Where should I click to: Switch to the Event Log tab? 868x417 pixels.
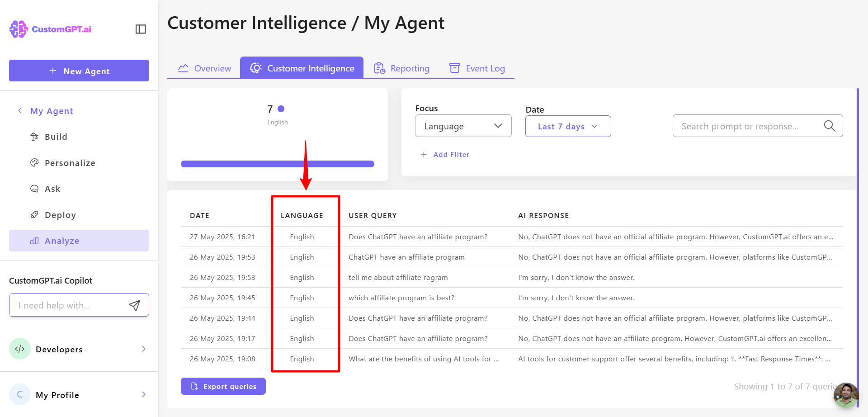(477, 68)
